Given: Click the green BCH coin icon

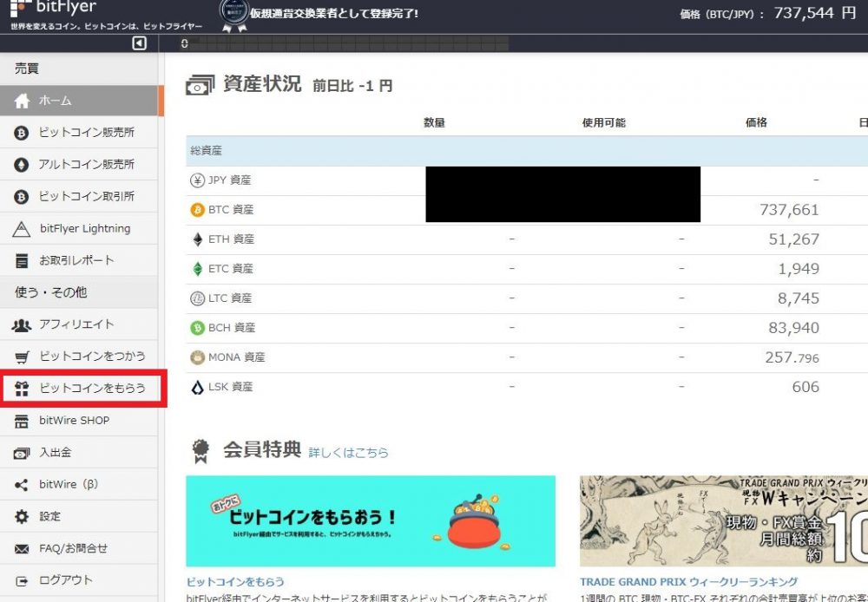Looking at the screenshot, I should (197, 328).
